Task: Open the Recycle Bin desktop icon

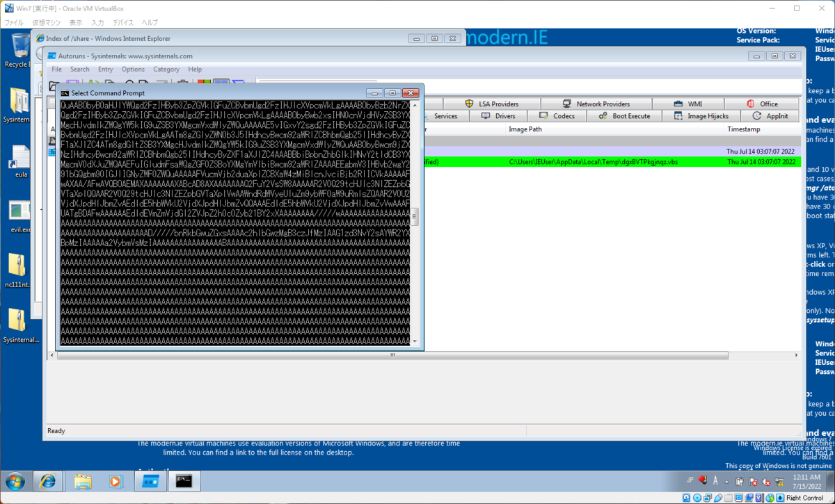Action: [19, 49]
